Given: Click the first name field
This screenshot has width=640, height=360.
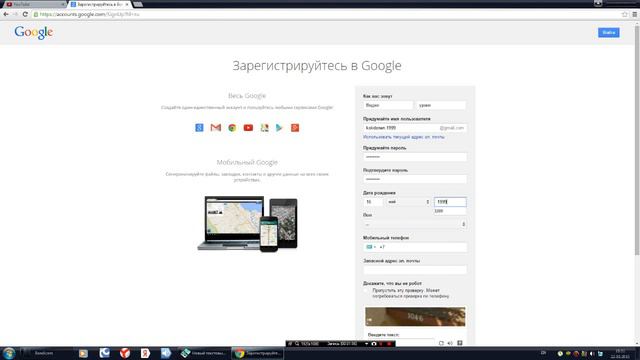Looking at the screenshot, I should click(388, 105).
